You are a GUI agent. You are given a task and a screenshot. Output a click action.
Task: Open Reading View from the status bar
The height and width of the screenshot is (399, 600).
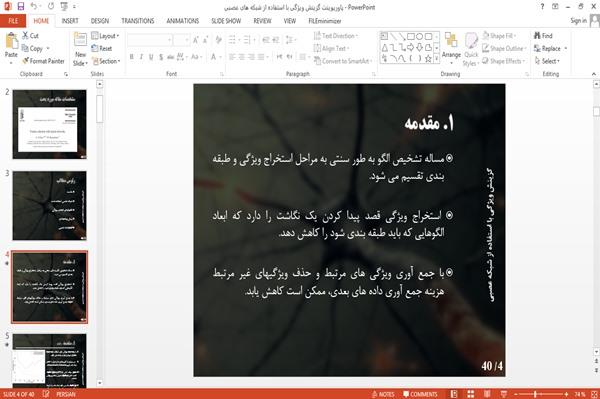coord(487,394)
